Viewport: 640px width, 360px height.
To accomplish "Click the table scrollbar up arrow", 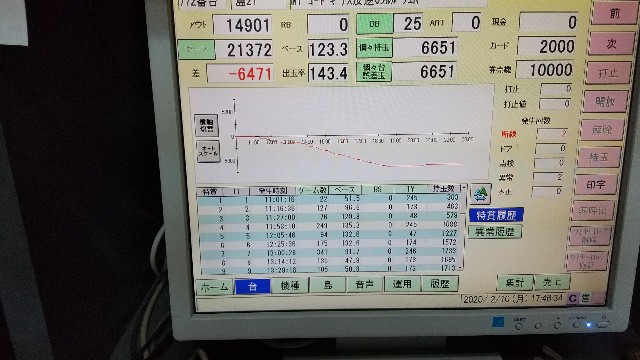I will 463,188.
